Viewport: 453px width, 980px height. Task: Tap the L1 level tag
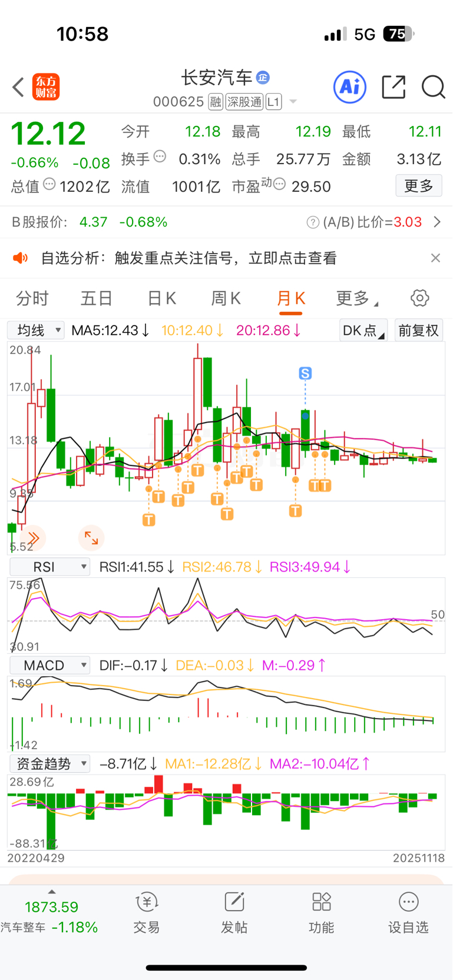click(x=273, y=102)
